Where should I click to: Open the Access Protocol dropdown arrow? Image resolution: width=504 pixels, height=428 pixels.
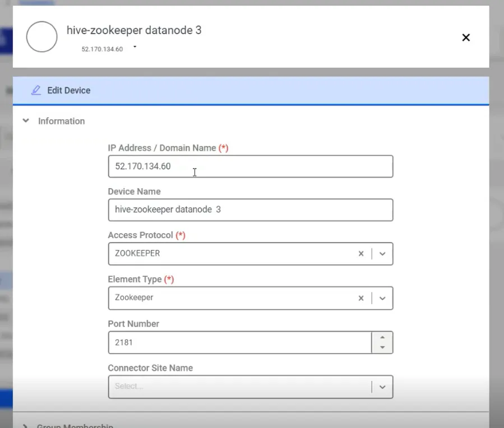382,254
